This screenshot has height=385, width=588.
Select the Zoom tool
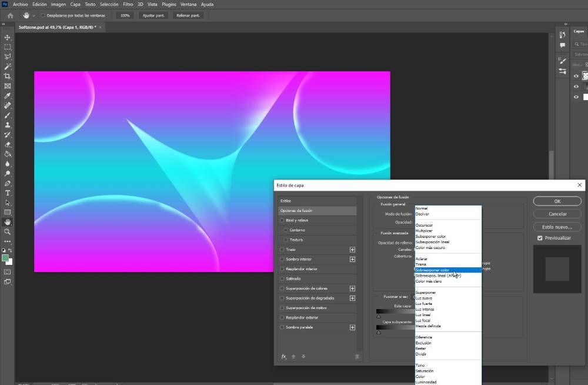(7, 232)
